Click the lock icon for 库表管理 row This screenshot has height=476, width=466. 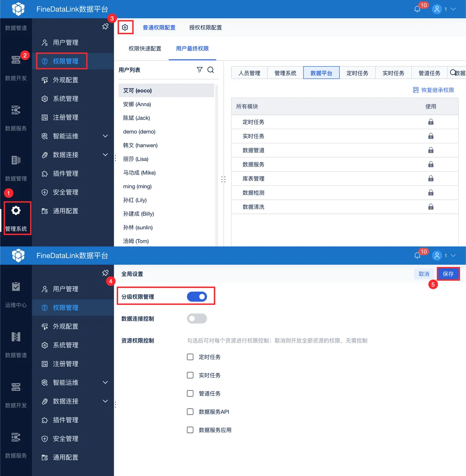pos(431,178)
